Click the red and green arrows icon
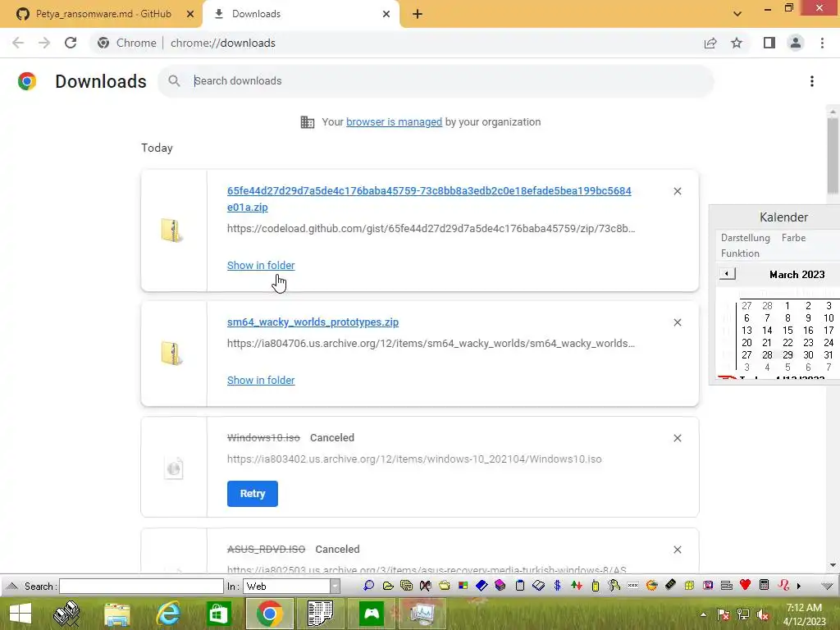840x630 pixels. pos(577,586)
